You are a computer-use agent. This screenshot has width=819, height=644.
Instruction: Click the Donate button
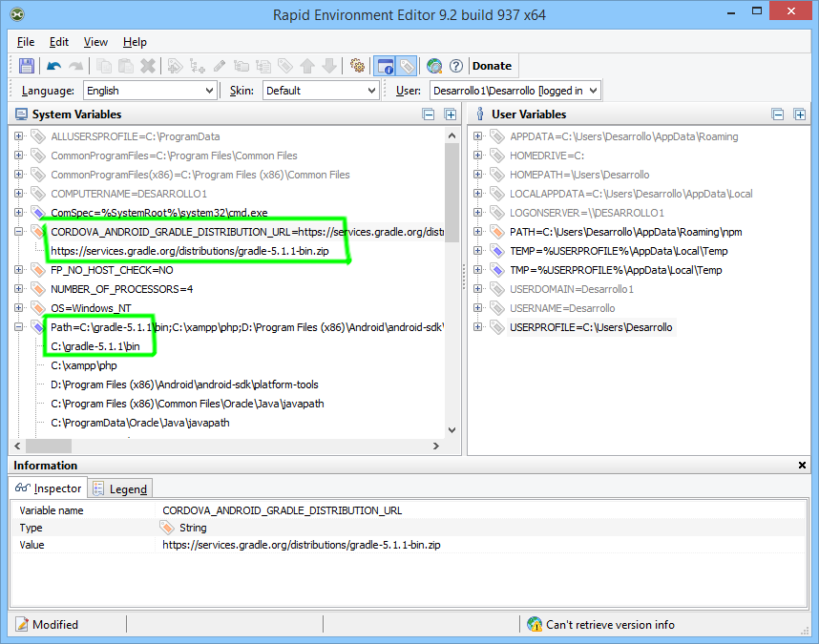click(x=492, y=66)
